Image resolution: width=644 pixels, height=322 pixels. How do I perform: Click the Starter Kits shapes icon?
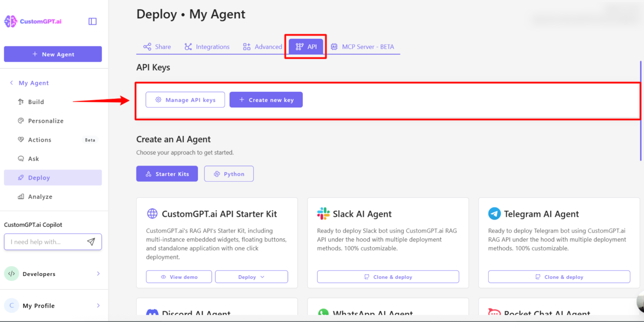pos(149,174)
